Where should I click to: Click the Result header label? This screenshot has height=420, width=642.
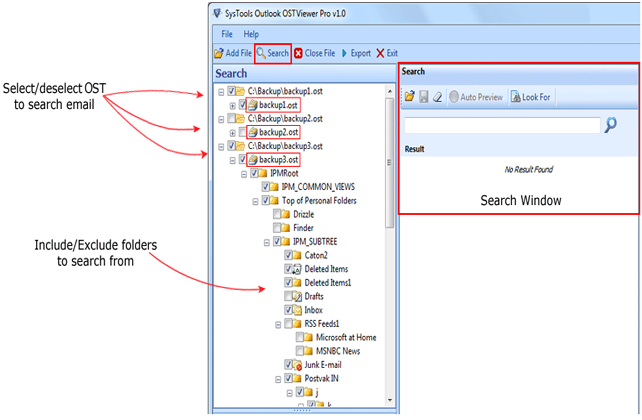(414, 149)
